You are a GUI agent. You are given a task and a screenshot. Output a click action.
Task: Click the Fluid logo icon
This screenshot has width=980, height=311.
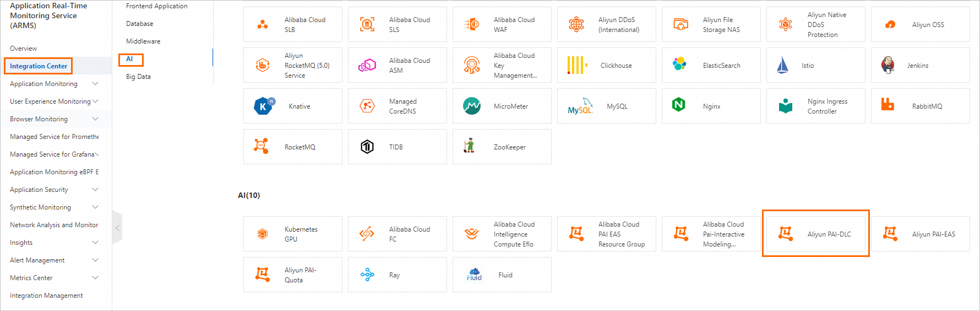[x=474, y=275]
